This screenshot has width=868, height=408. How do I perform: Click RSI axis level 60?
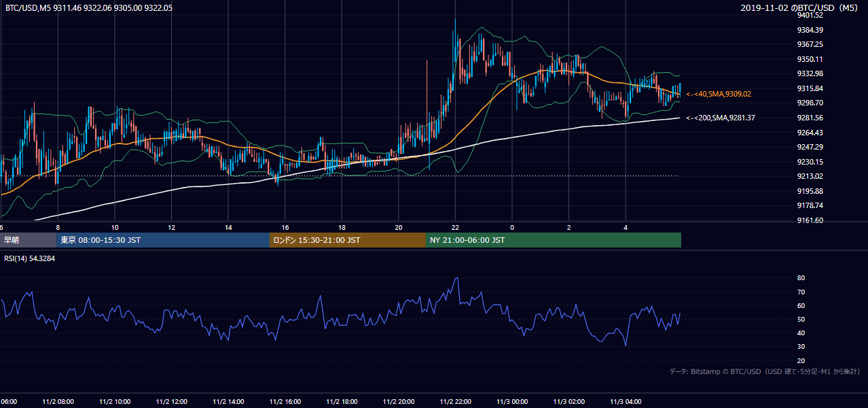(801, 305)
